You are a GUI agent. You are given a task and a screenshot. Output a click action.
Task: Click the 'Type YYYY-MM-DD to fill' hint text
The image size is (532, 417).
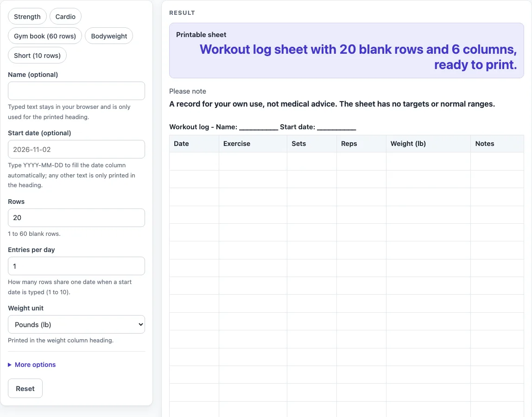click(71, 175)
